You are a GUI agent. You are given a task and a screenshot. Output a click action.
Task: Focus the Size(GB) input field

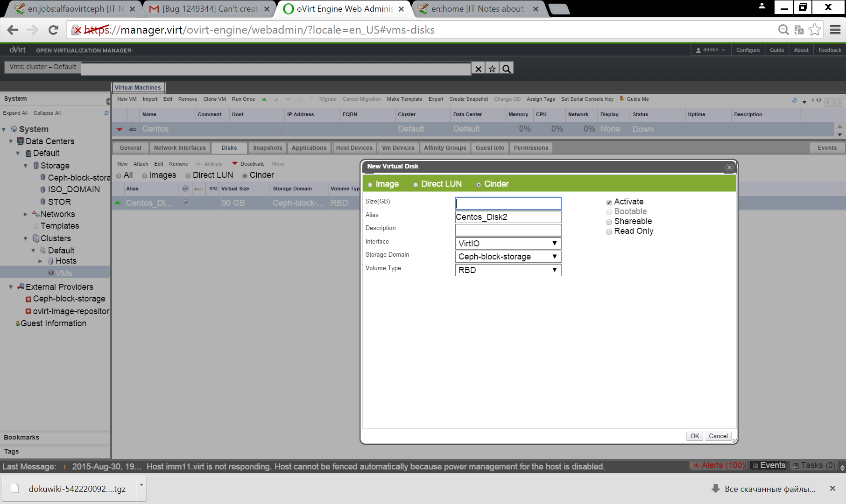click(508, 203)
